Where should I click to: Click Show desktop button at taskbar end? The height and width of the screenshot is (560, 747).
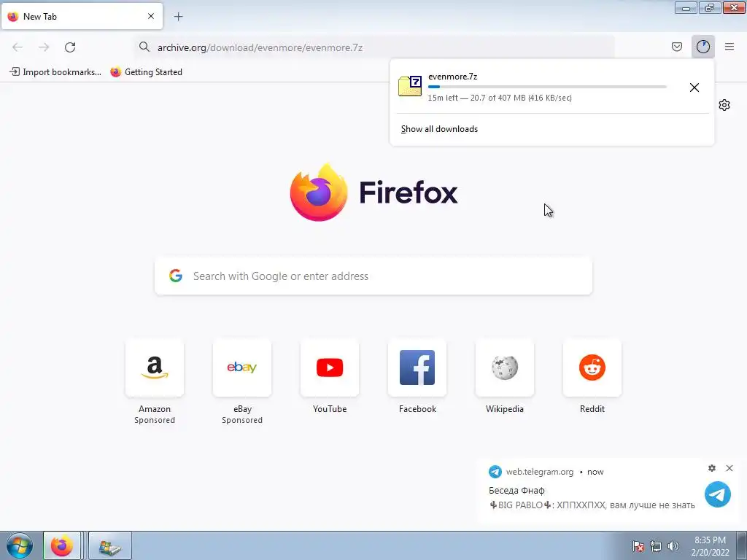pos(741,545)
